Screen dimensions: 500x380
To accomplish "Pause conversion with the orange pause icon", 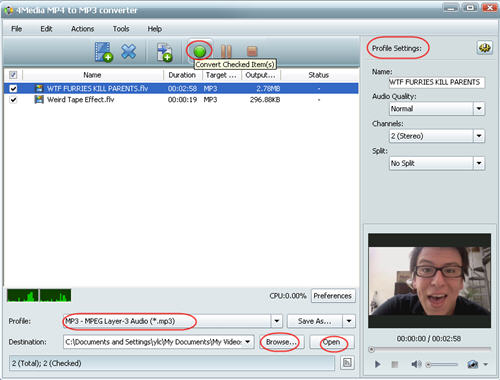I will click(226, 52).
